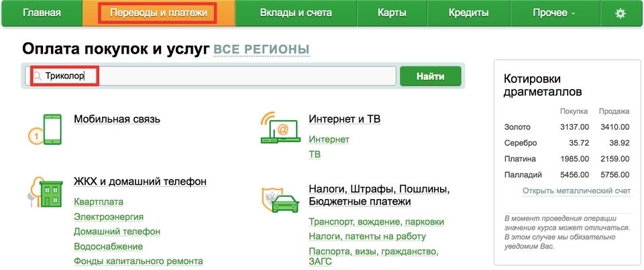The height and width of the screenshot is (270, 644).
Task: Click silver purchase price 35.72
Action: click(x=580, y=143)
